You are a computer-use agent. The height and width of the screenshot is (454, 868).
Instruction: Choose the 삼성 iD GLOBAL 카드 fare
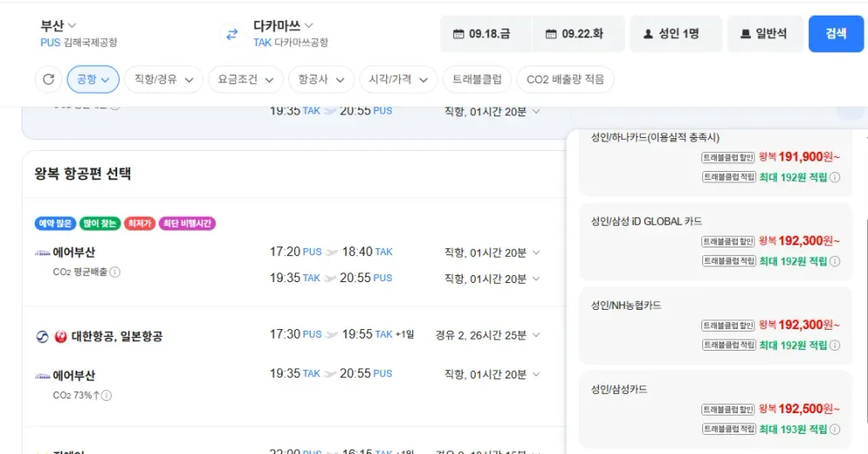(715, 242)
